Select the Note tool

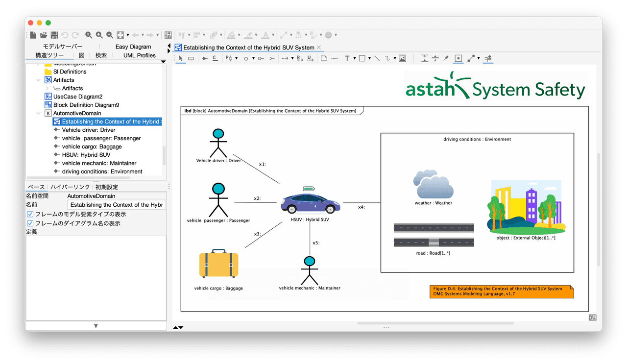(x=324, y=58)
